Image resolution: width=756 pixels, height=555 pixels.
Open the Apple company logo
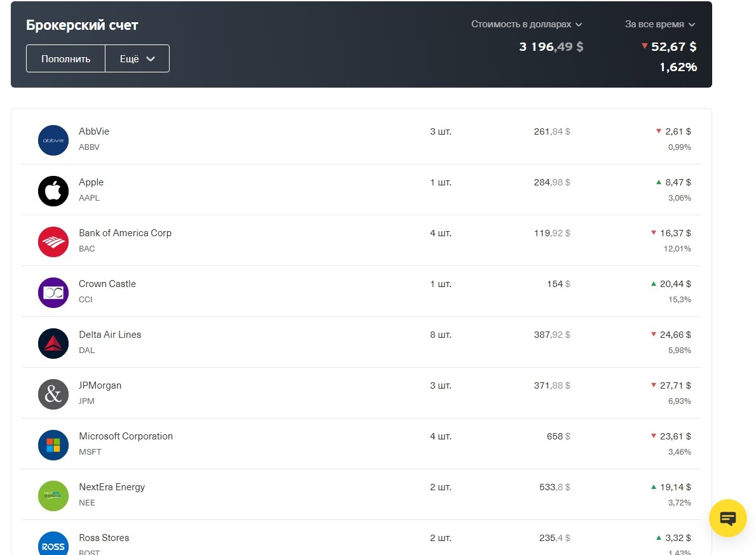pos(53,191)
